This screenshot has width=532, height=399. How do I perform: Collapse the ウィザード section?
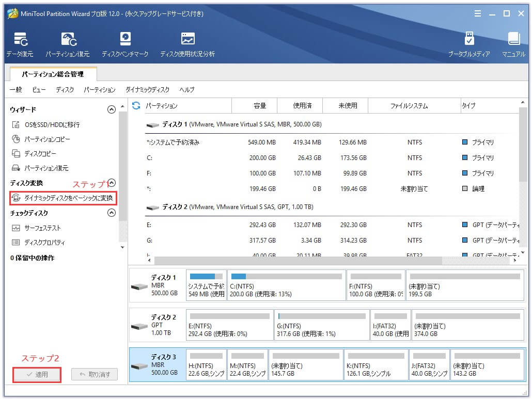pos(111,109)
